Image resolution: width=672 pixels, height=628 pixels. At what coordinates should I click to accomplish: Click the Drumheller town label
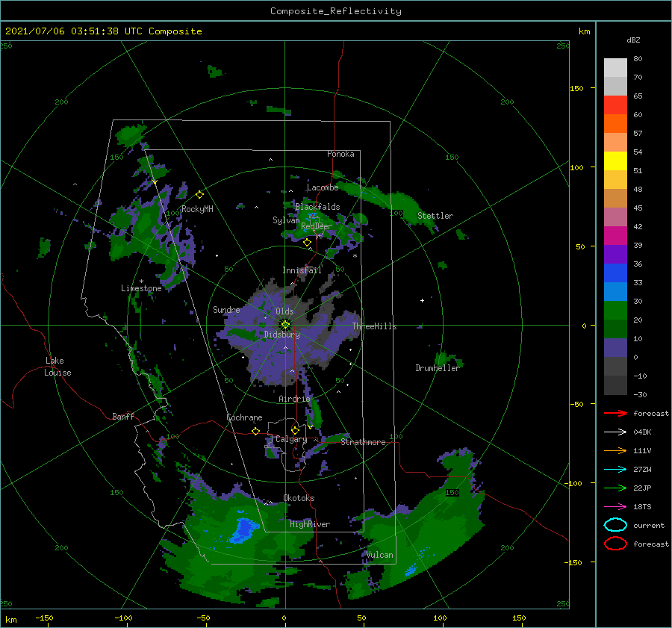[x=437, y=368]
